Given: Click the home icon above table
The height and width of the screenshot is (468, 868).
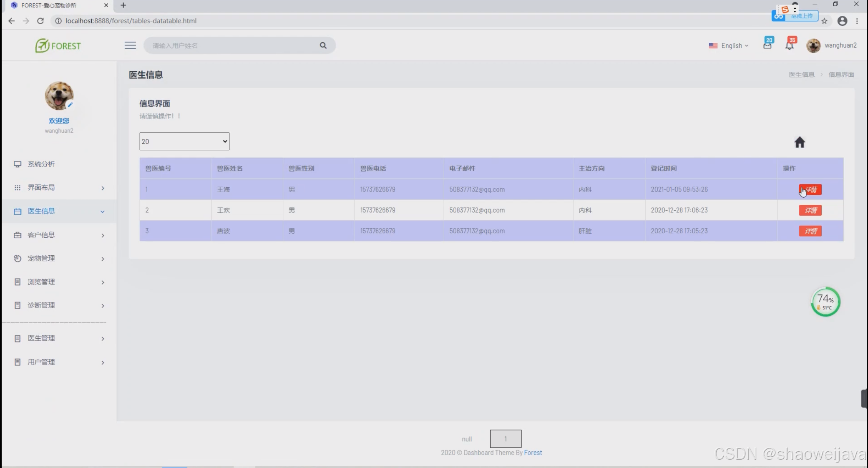Looking at the screenshot, I should 799,142.
